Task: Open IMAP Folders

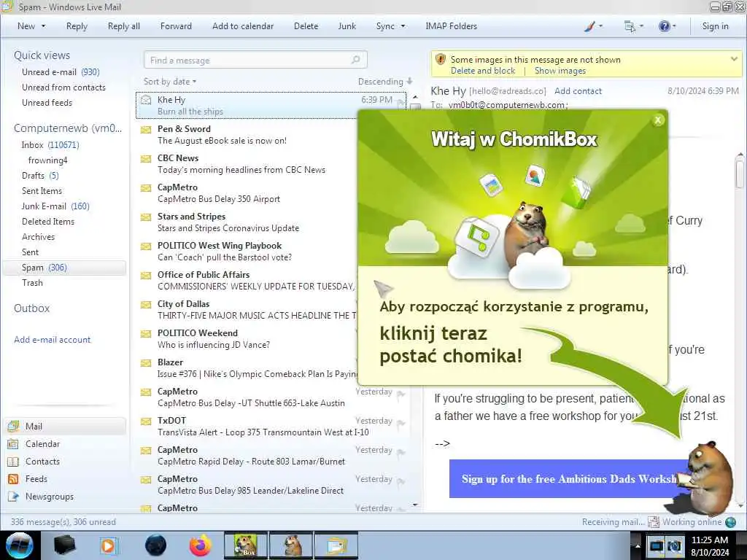Action: click(x=451, y=26)
